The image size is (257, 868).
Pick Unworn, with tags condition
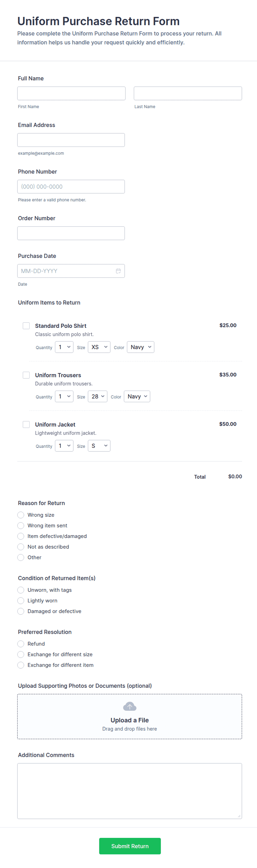click(x=21, y=590)
